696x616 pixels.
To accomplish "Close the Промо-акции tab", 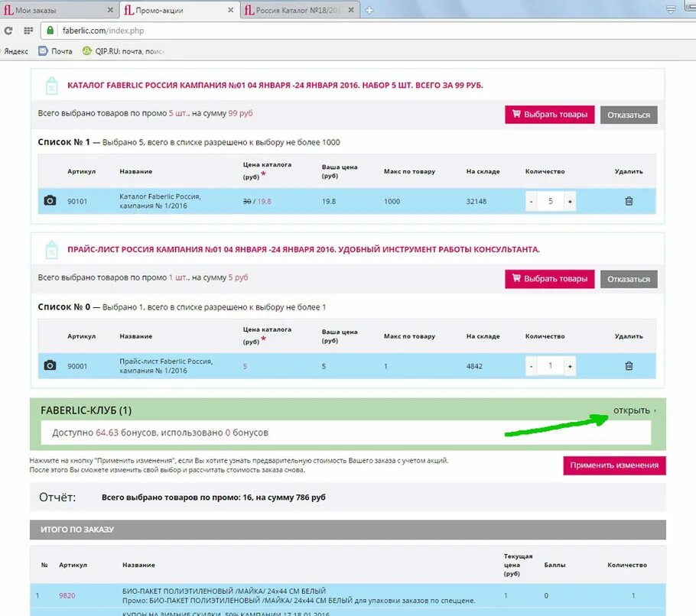I will click(x=230, y=10).
